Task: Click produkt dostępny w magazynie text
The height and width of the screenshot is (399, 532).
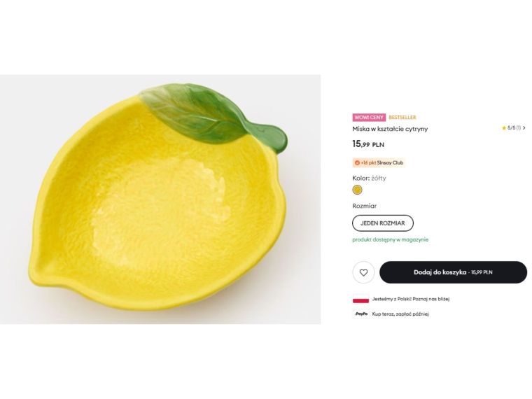Action: pyautogui.click(x=390, y=239)
